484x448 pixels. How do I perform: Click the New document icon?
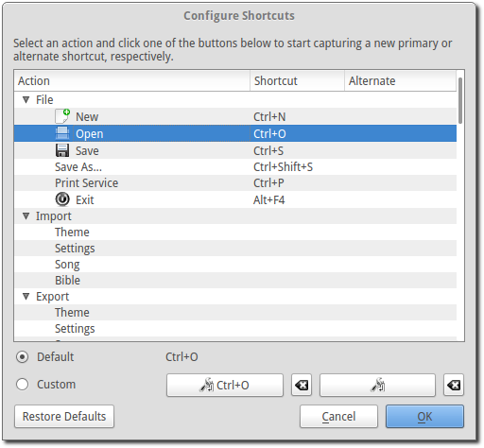(x=62, y=116)
